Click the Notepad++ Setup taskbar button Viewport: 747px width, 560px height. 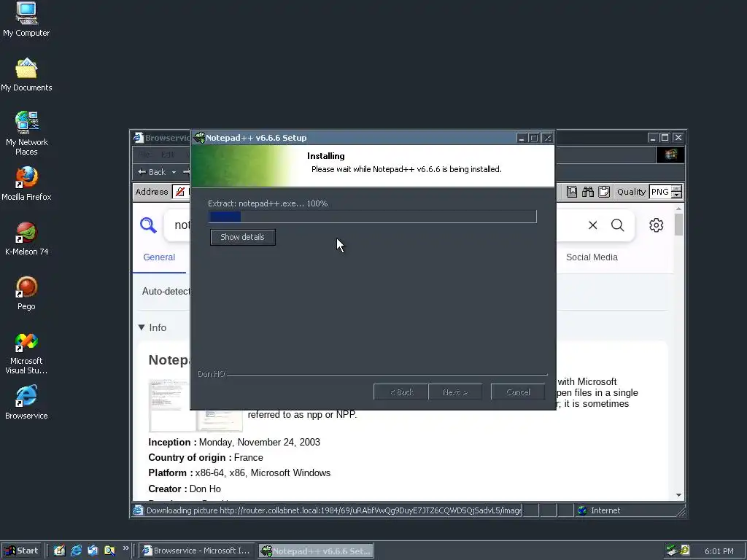coord(317,551)
